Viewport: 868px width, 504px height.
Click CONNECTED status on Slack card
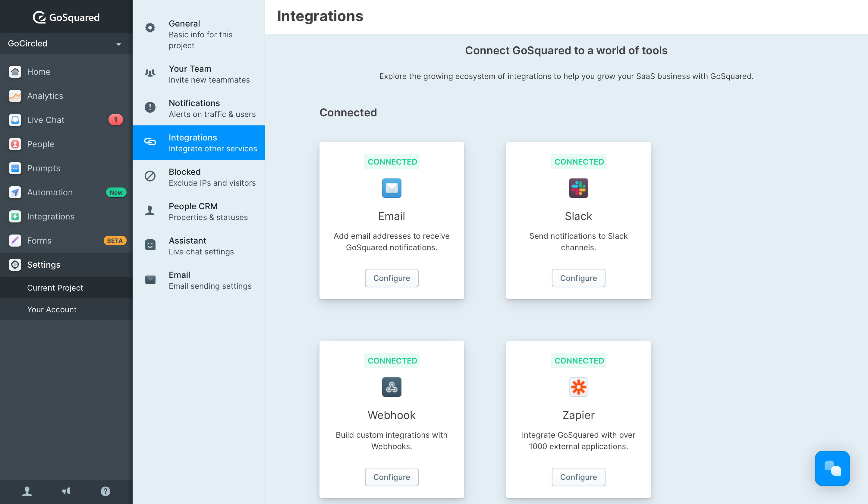click(x=579, y=162)
